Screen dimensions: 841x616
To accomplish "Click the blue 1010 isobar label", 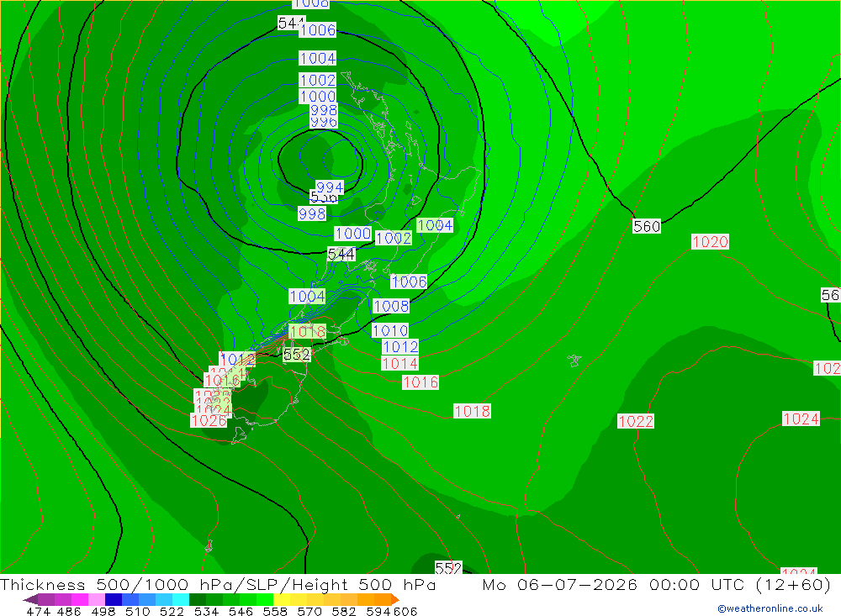I will (390, 330).
